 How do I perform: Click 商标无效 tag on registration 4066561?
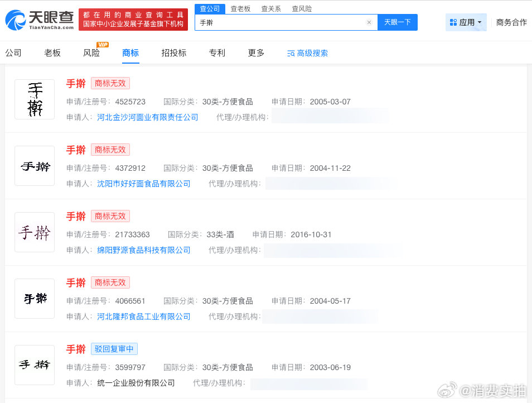(110, 282)
